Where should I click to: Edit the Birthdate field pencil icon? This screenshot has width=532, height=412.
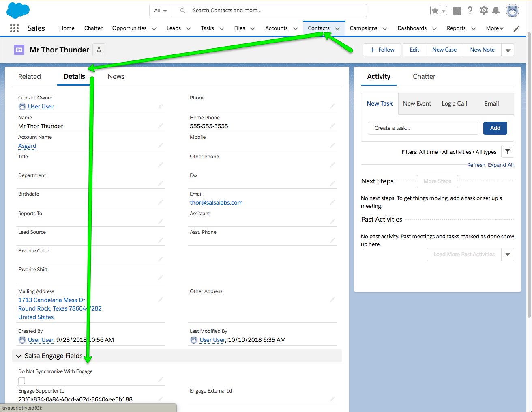(x=161, y=202)
